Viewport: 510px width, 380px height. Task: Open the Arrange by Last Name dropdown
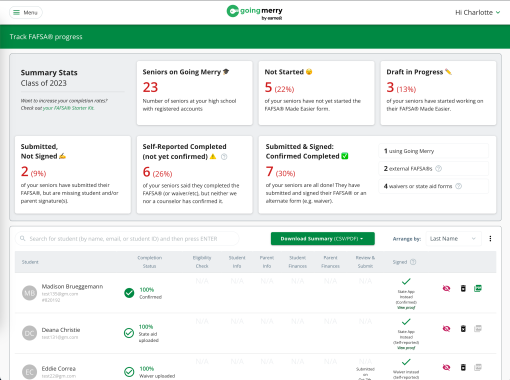pos(453,239)
